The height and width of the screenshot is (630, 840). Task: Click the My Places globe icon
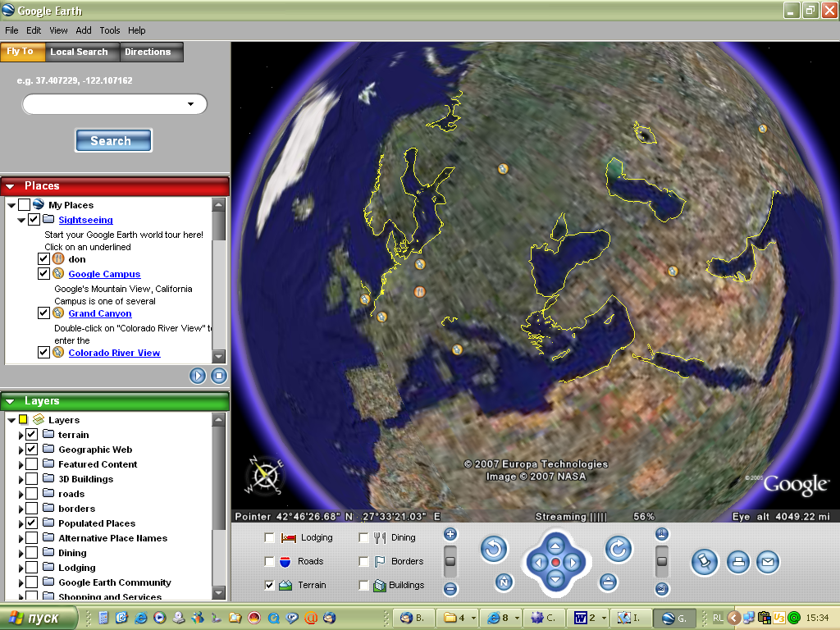point(38,204)
